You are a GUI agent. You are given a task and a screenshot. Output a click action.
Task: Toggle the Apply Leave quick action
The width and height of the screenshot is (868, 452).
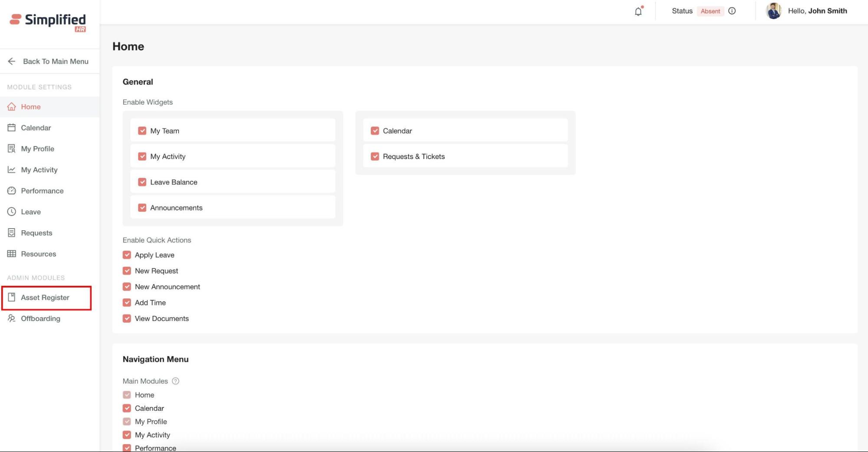(x=127, y=255)
